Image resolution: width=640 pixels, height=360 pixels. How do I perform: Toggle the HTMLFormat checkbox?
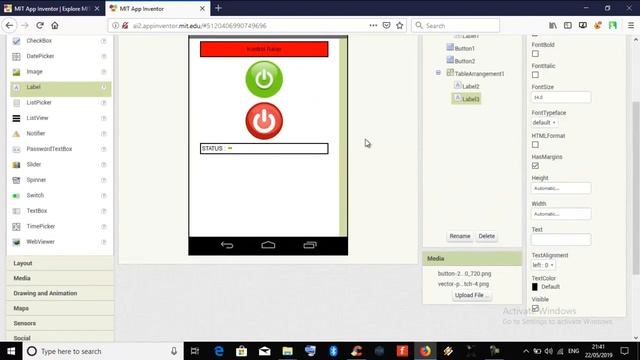pyautogui.click(x=535, y=144)
